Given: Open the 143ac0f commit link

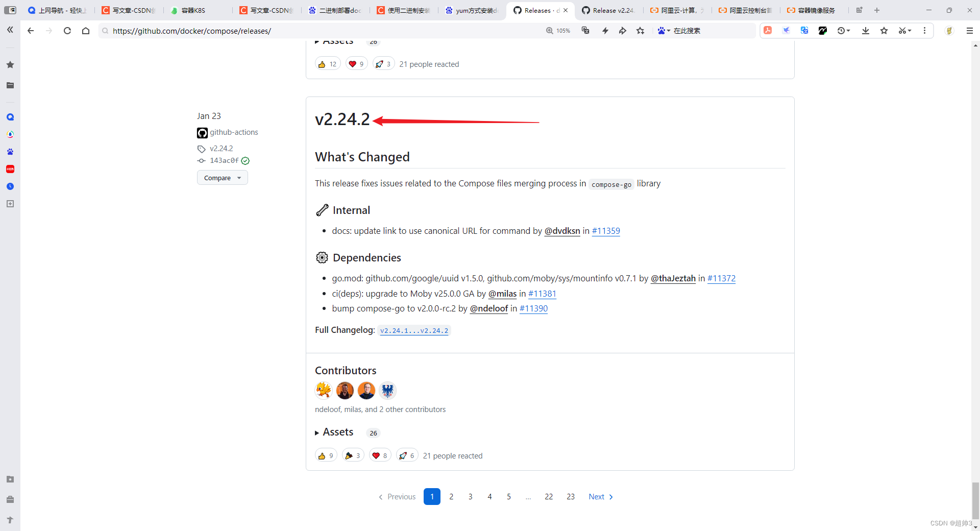Looking at the screenshot, I should (224, 160).
